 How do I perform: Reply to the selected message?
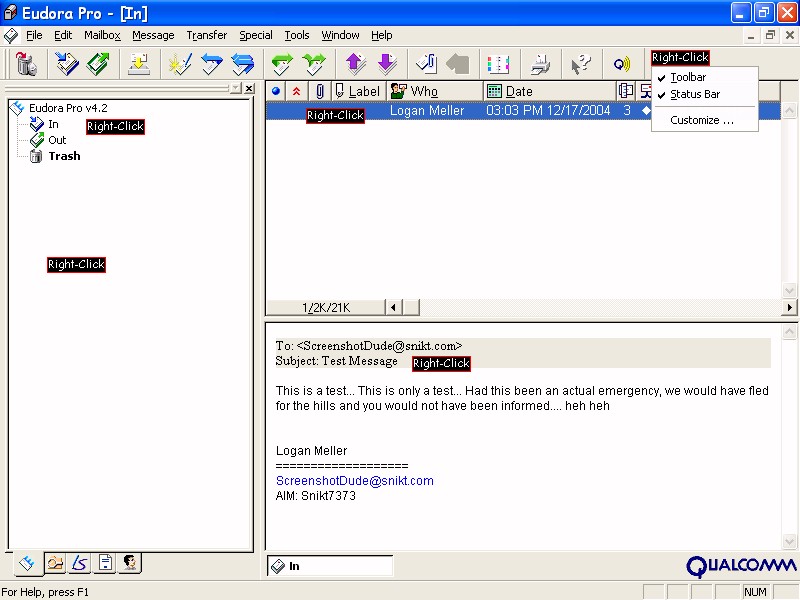pos(211,64)
